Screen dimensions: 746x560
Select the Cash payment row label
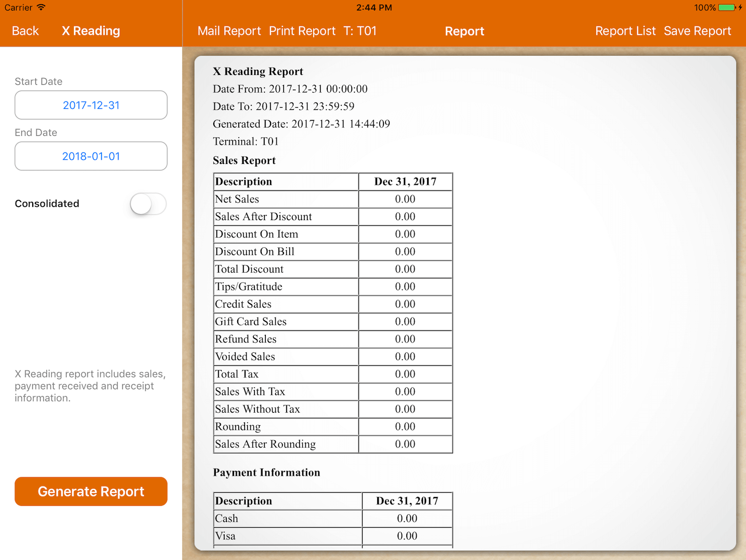227,519
